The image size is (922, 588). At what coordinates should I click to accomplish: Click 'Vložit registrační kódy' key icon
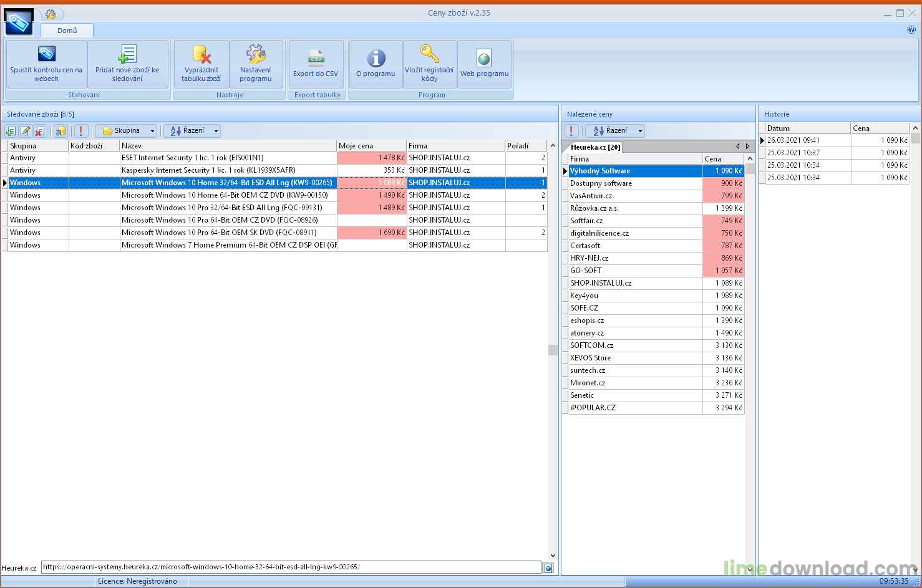tap(430, 64)
